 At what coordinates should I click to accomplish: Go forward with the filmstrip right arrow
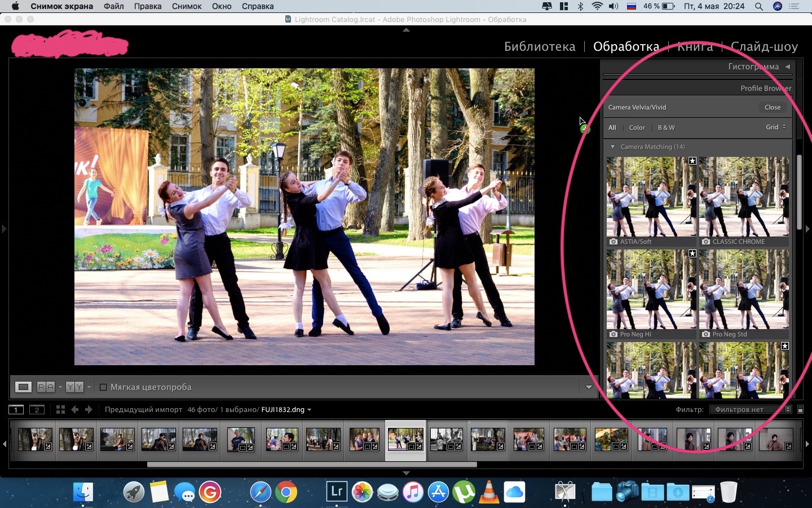point(89,410)
